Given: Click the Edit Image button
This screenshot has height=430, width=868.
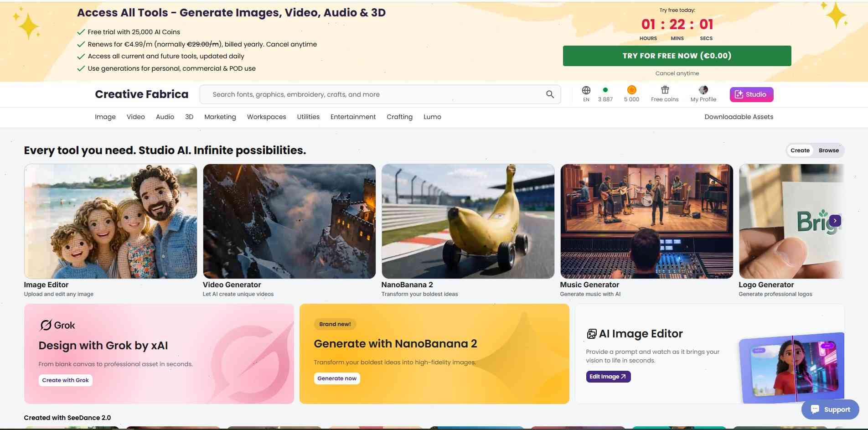Looking at the screenshot, I should pyautogui.click(x=608, y=377).
